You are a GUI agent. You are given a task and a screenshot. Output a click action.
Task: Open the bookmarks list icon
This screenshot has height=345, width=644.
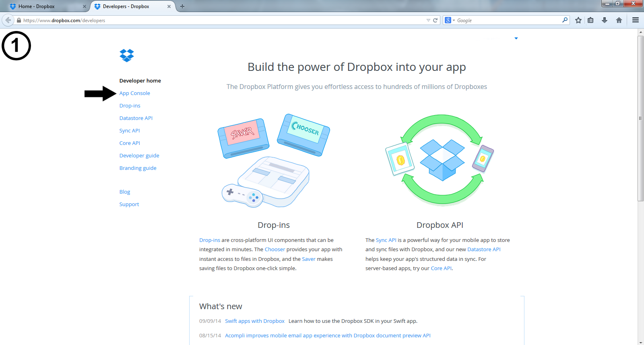point(590,20)
